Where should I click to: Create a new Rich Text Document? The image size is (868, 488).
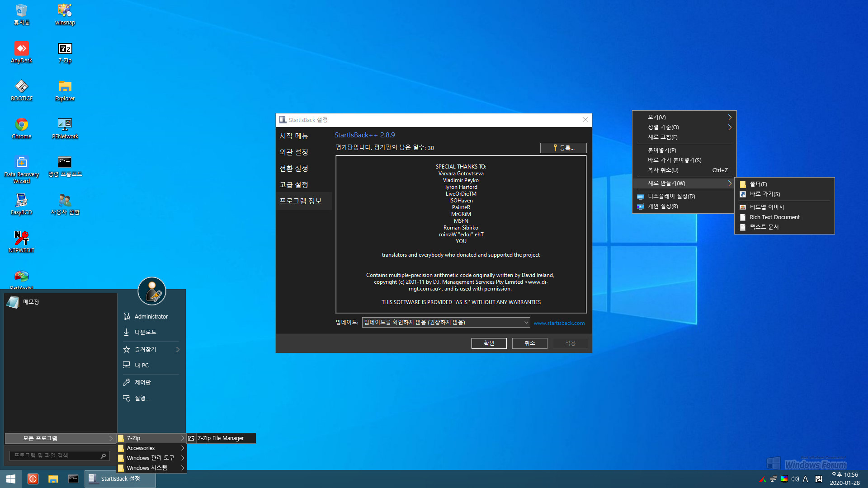[x=784, y=217]
